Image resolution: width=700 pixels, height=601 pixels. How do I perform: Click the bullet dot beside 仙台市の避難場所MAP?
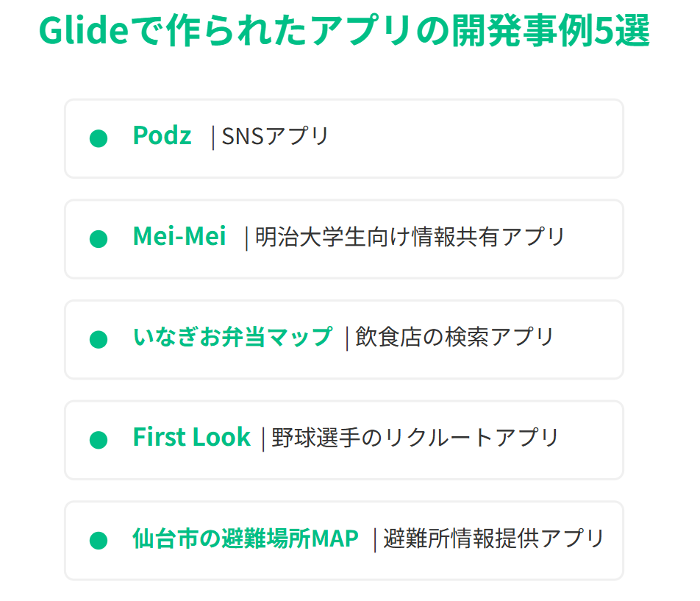[99, 541]
